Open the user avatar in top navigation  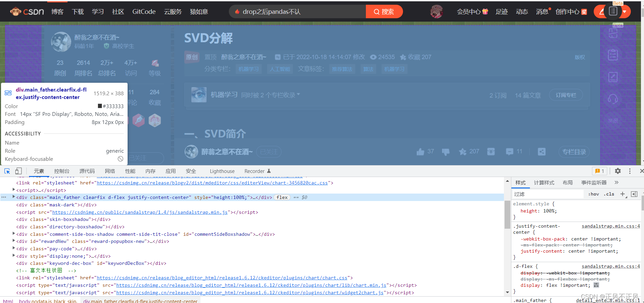[436, 12]
